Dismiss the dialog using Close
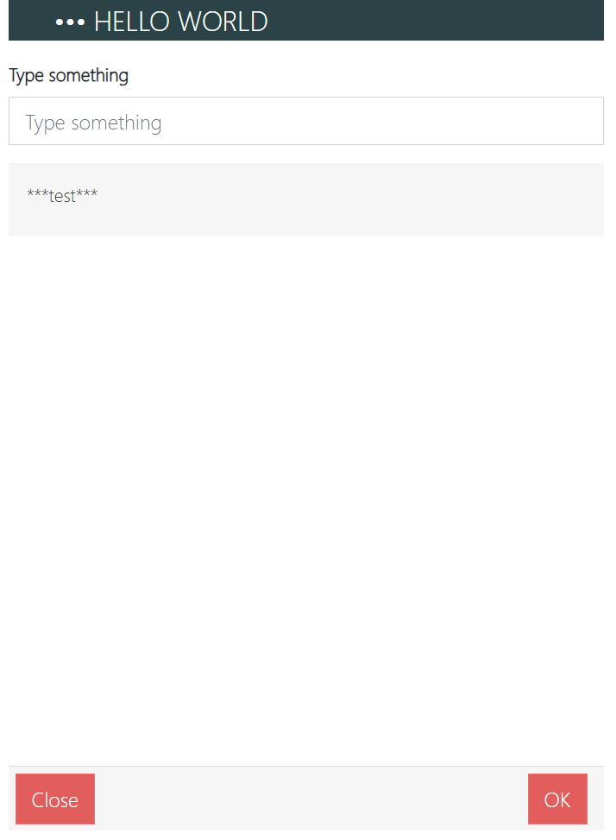 (x=55, y=799)
